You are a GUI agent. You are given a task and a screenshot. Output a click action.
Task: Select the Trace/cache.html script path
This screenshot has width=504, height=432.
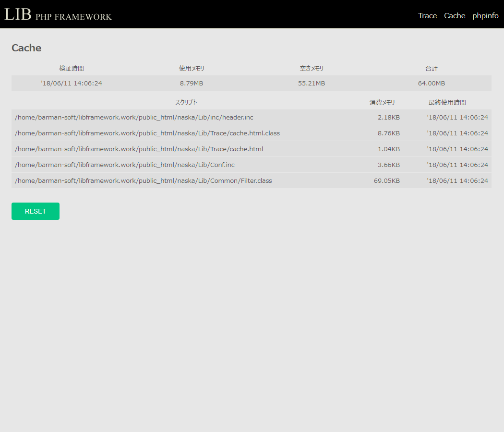(x=139, y=149)
